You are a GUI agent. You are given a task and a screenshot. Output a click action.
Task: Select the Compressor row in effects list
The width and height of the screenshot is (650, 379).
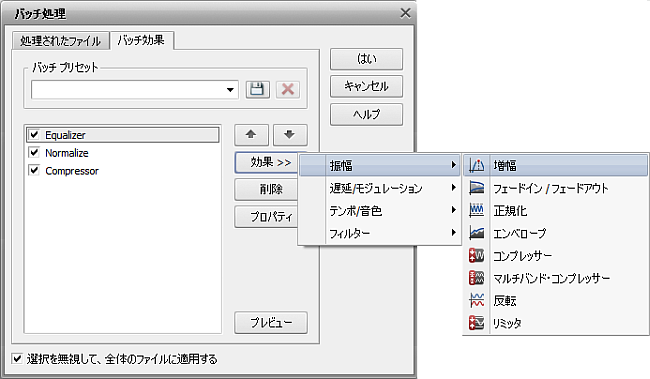tap(123, 170)
